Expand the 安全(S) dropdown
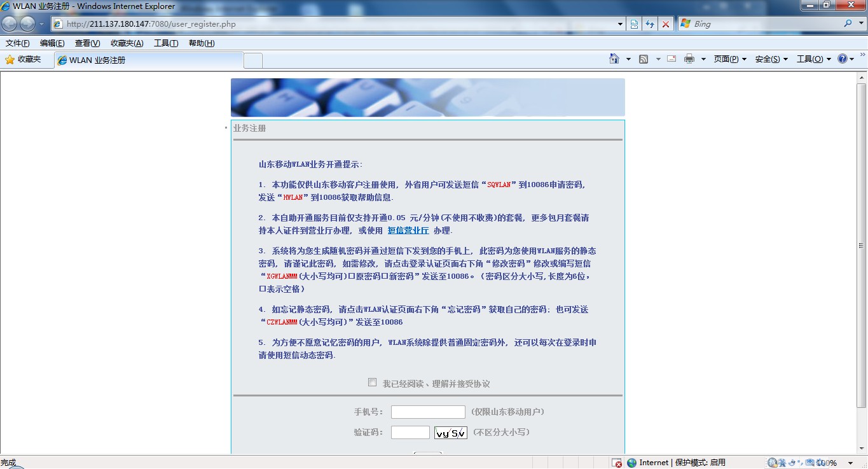Image resolution: width=868 pixels, height=469 pixels. pos(771,59)
